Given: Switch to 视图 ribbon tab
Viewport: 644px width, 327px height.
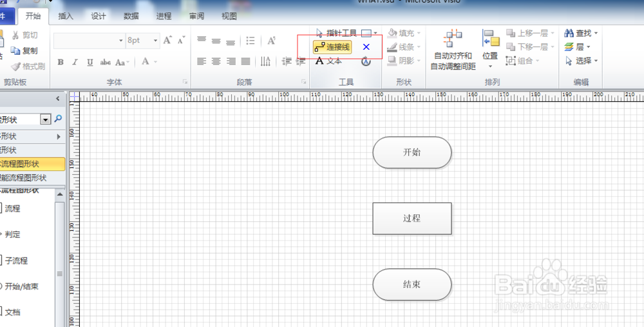Looking at the screenshot, I should [x=229, y=16].
